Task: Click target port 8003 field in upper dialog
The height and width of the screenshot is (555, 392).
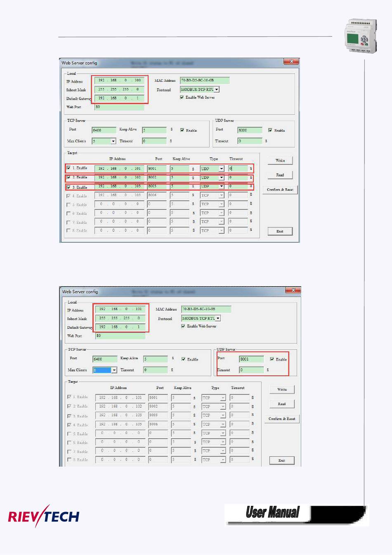Action: tap(157, 186)
